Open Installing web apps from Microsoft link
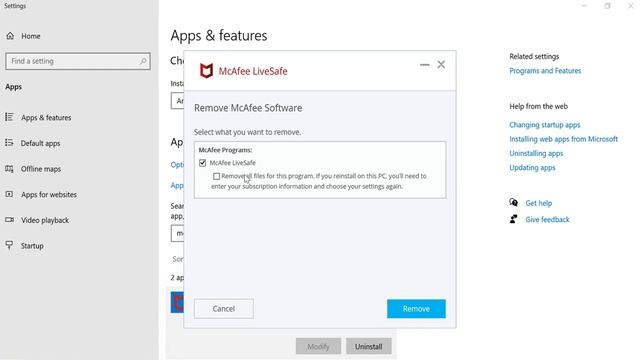Image resolution: width=640 pixels, height=360 pixels. tap(563, 139)
